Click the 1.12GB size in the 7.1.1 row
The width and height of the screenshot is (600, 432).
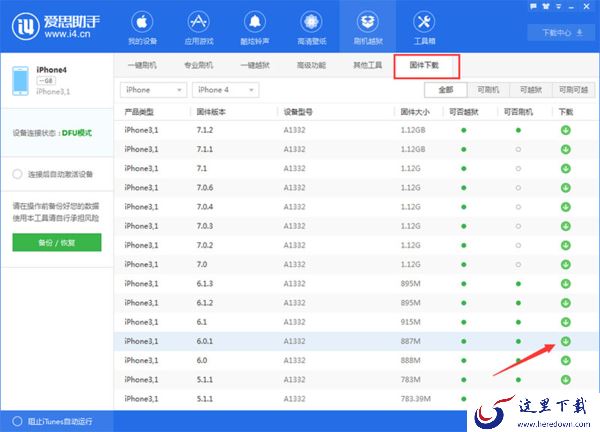[x=412, y=149]
